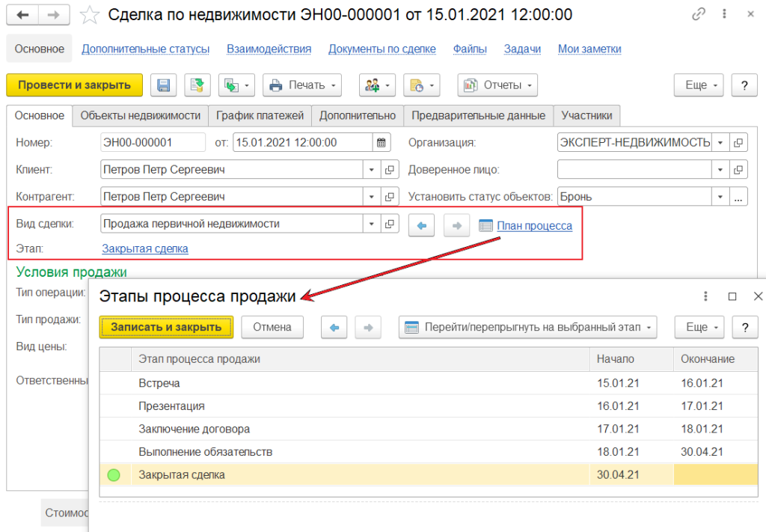This screenshot has width=766, height=532.
Task: Click the star favorite icon near title
Action: coord(90,14)
